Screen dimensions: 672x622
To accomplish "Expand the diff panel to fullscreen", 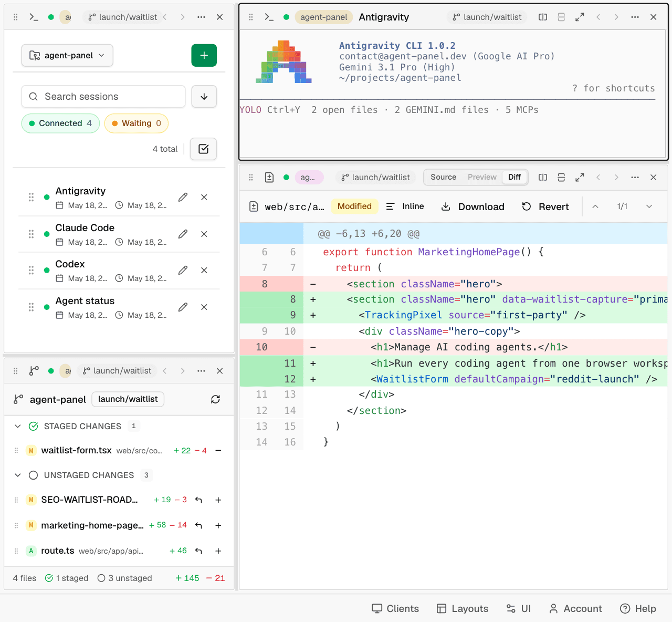I will click(580, 177).
